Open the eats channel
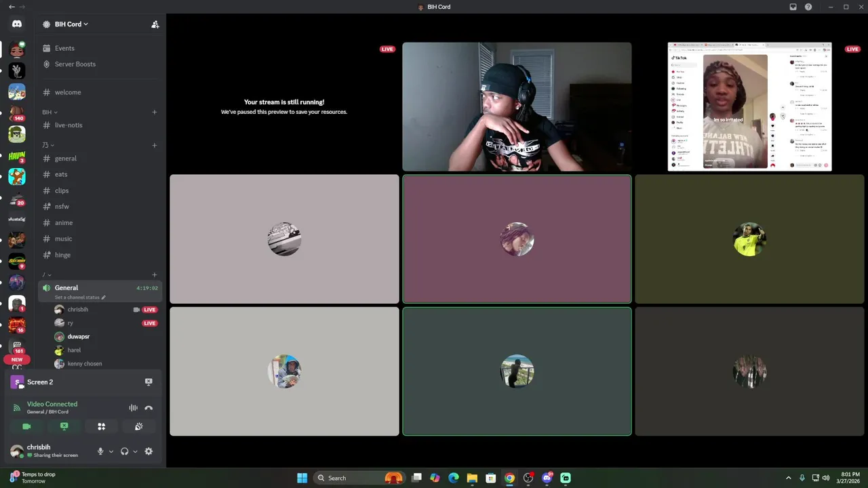 click(100, 174)
